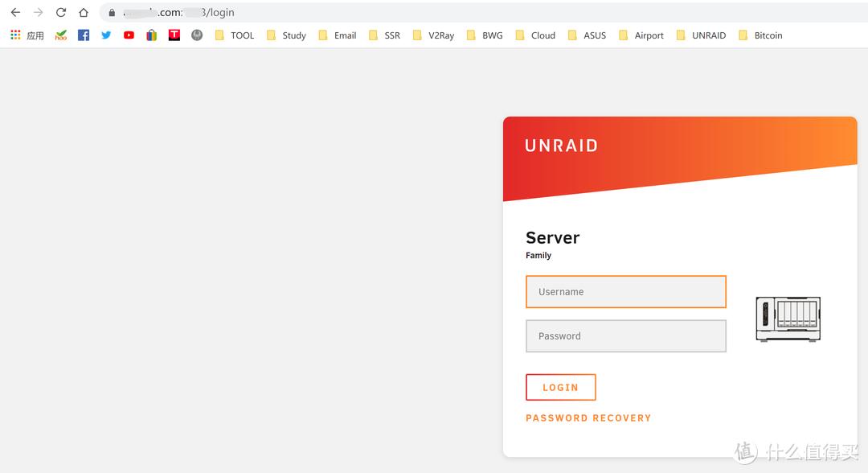Open the BWG bookmark folder
This screenshot has height=473, width=868.
[x=485, y=35]
